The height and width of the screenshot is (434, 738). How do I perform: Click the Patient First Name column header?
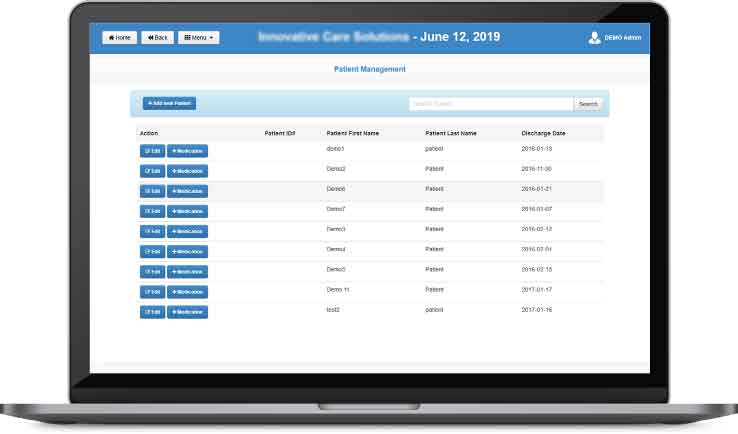pyautogui.click(x=353, y=133)
